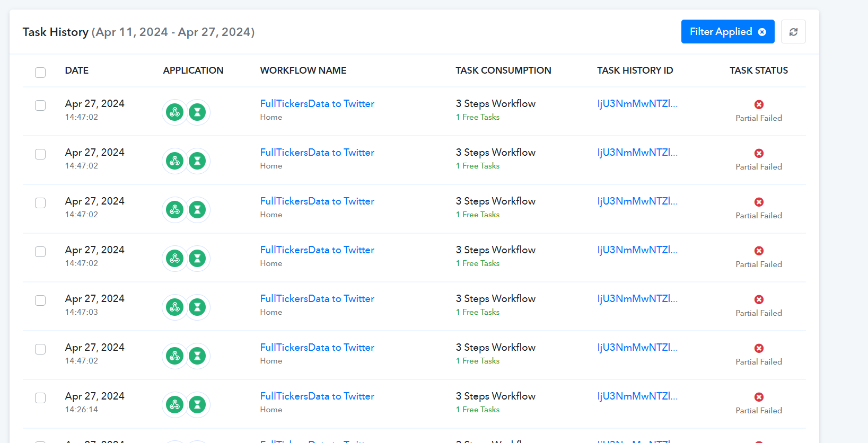Click the webhook app icon in the third row
Screen dimensions: 868x443
pyautogui.click(x=174, y=210)
